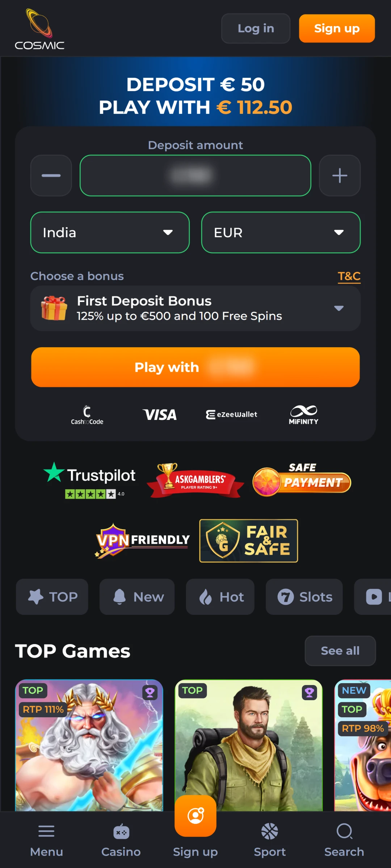
Task: Open the Sport section icon
Action: (x=270, y=831)
